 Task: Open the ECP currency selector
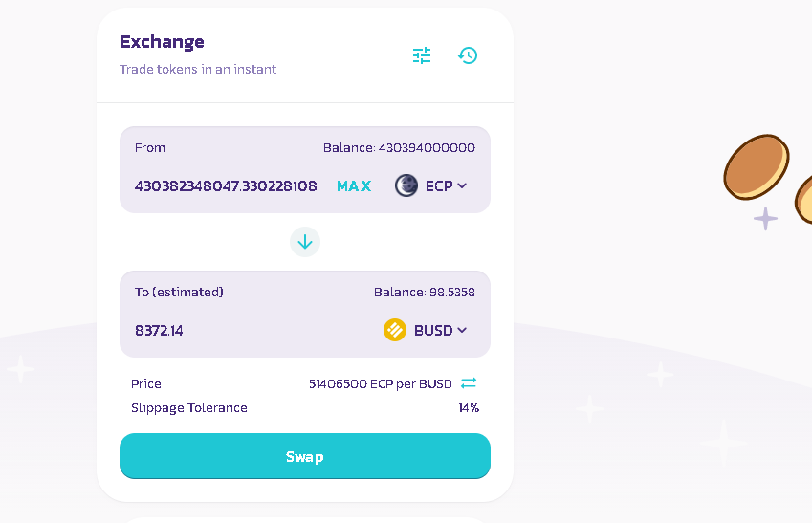click(430, 185)
